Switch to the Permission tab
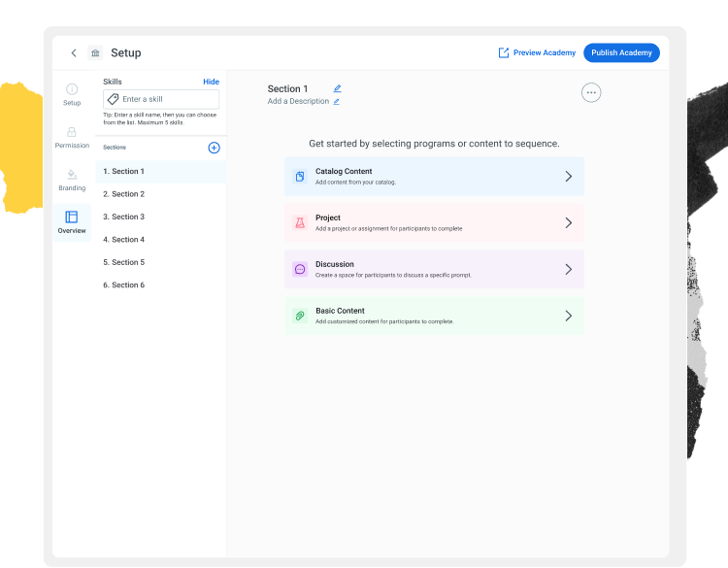Viewport: 728px width, 568px height. [x=72, y=137]
